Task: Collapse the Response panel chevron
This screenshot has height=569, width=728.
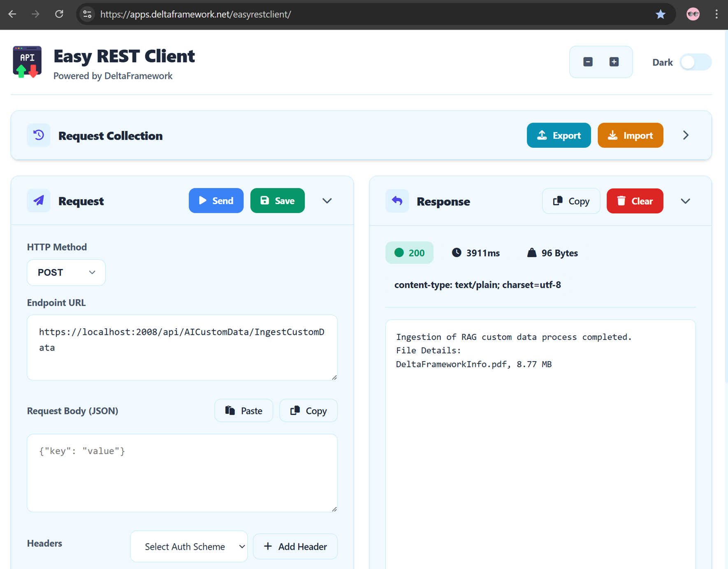Action: click(685, 201)
